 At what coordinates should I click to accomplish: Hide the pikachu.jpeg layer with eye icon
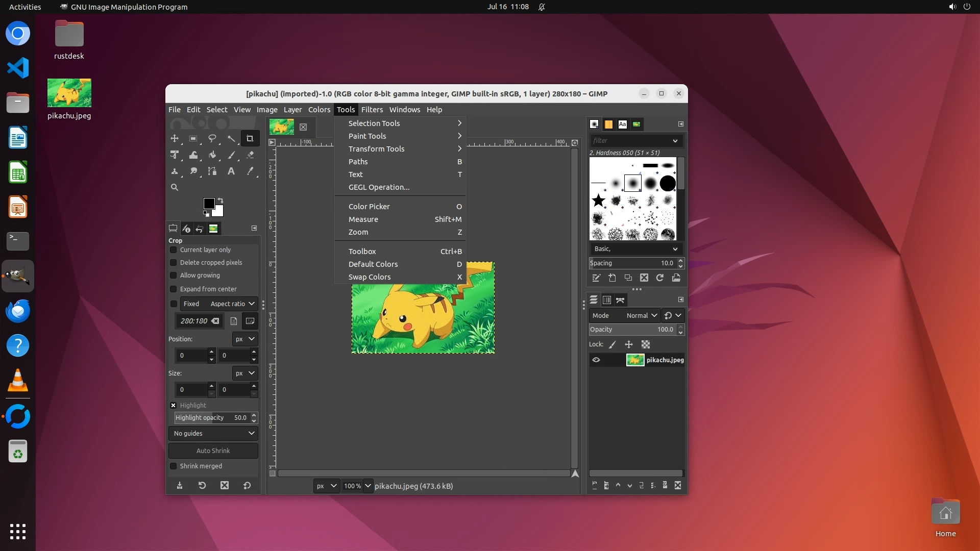tap(596, 360)
